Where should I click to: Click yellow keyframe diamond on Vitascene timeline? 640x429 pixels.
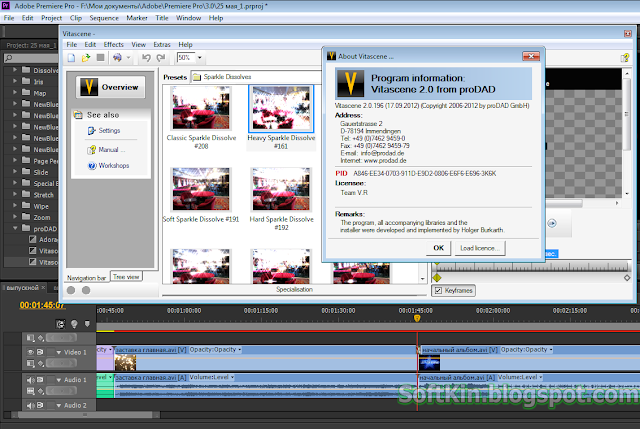coord(437,278)
